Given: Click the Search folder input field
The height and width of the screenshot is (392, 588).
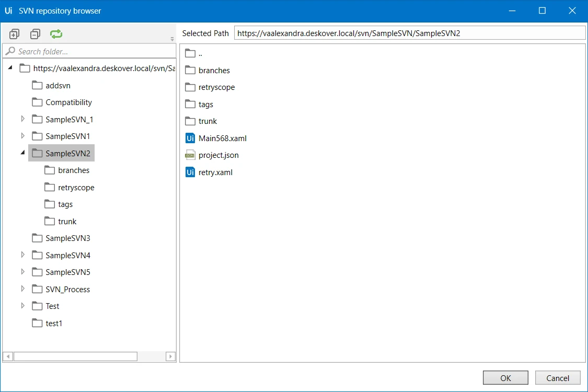Looking at the screenshot, I should [89, 51].
